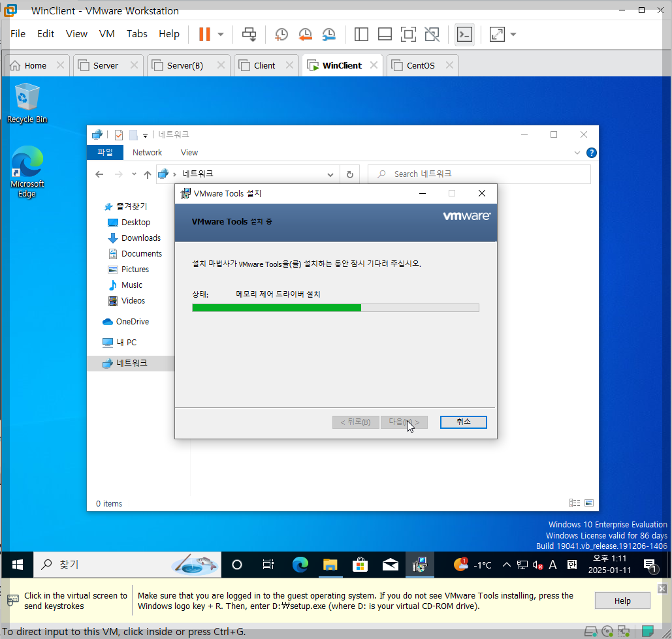Open the console view icon

(x=464, y=34)
